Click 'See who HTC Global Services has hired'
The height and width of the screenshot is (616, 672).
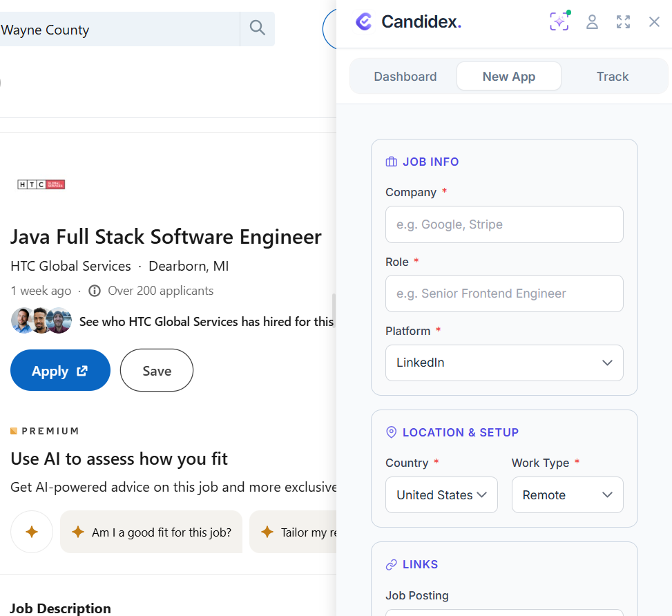point(206,322)
